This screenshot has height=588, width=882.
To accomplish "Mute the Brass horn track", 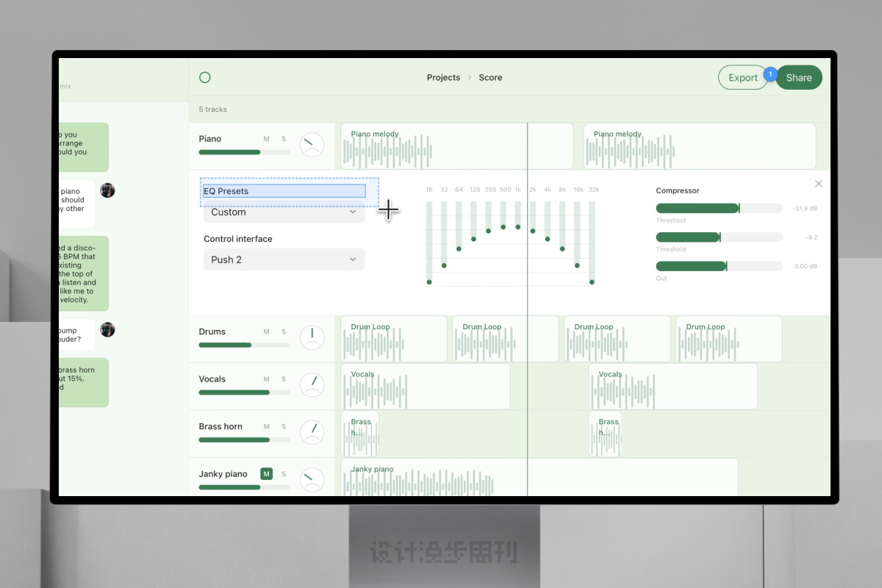I will point(266,426).
